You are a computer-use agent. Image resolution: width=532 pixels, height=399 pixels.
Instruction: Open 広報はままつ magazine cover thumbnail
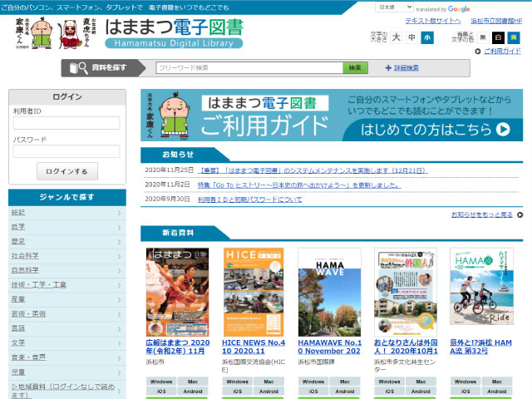[177, 292]
